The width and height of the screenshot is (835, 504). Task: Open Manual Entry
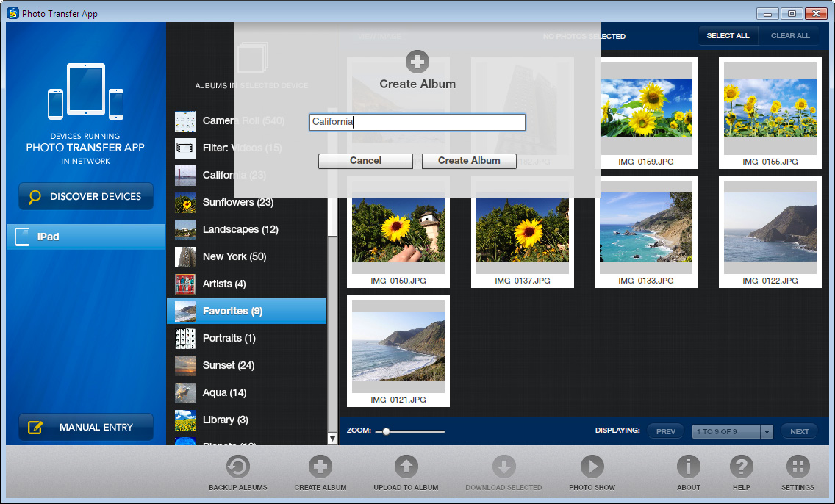click(x=86, y=427)
